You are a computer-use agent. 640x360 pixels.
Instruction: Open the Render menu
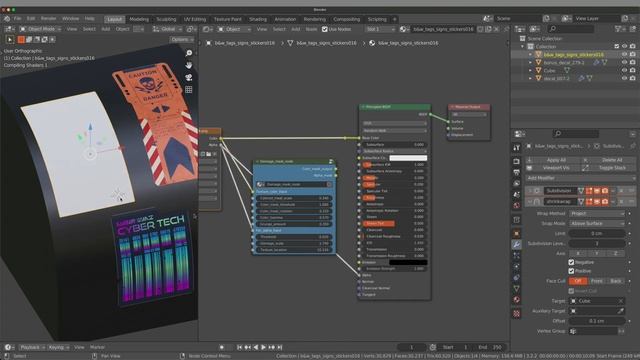[x=48, y=19]
